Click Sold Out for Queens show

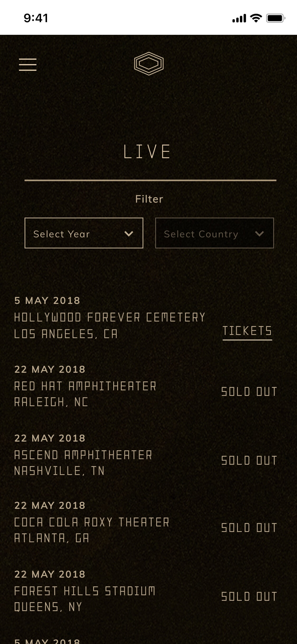click(x=249, y=597)
